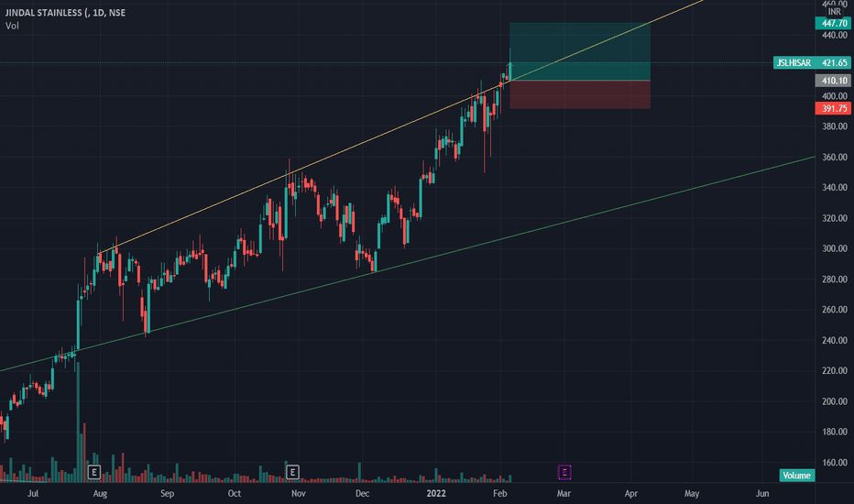Click the earnings E marker near November

[292, 472]
